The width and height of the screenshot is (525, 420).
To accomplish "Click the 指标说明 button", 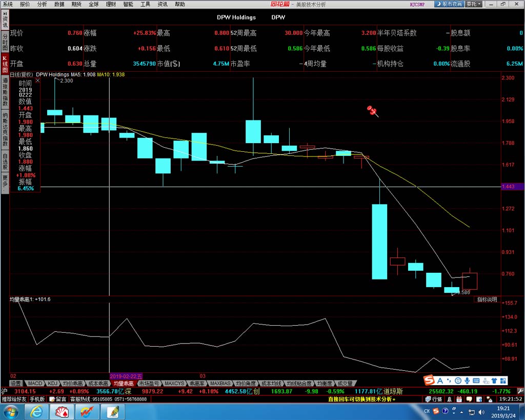I will tap(487, 299).
